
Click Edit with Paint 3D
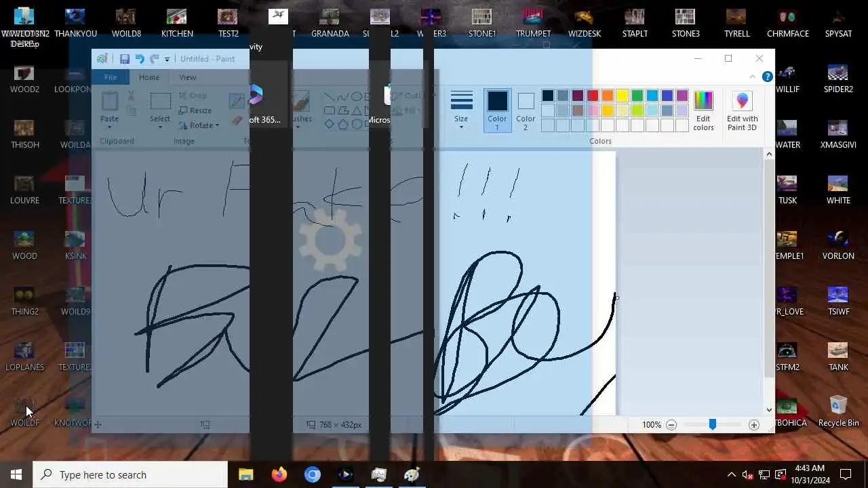(x=742, y=110)
